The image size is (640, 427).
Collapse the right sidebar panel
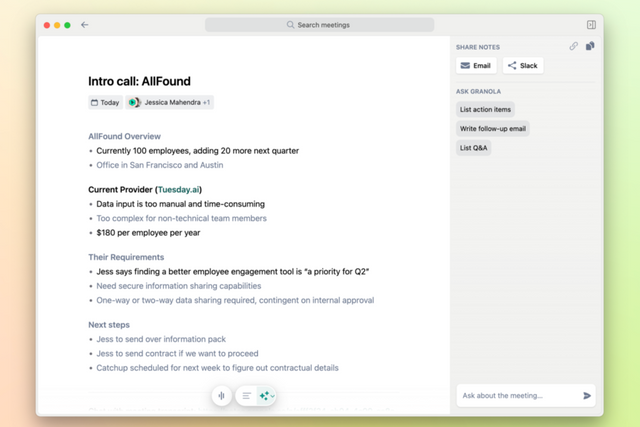tap(591, 25)
